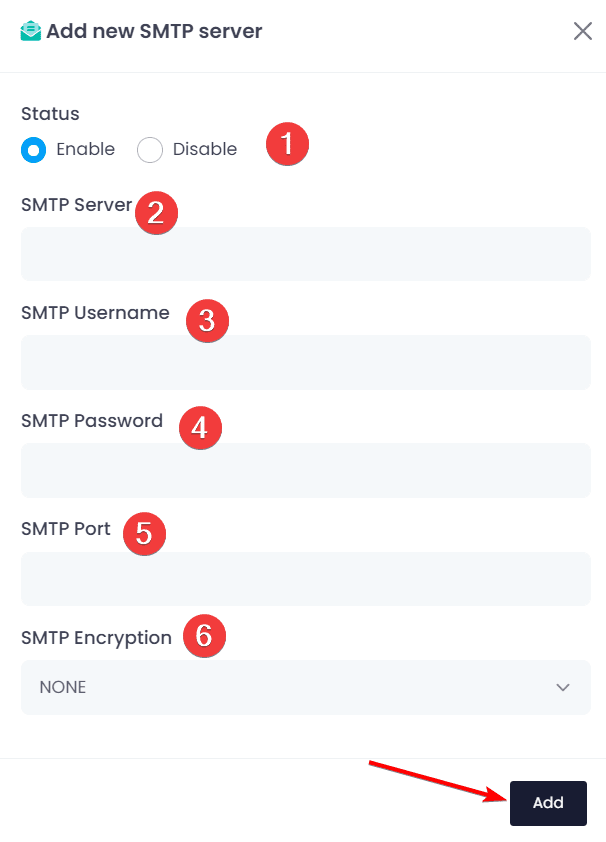Click into the SMTP Username field

pyautogui.click(x=305, y=362)
